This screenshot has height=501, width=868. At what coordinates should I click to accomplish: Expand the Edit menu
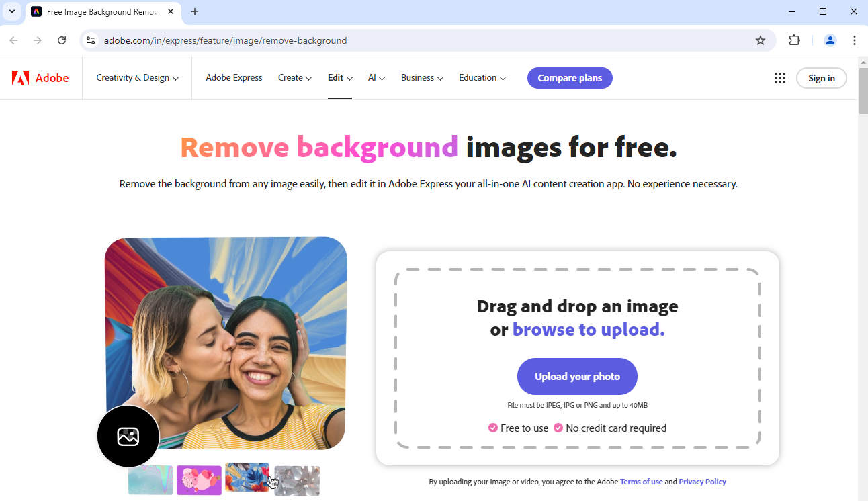click(x=339, y=77)
